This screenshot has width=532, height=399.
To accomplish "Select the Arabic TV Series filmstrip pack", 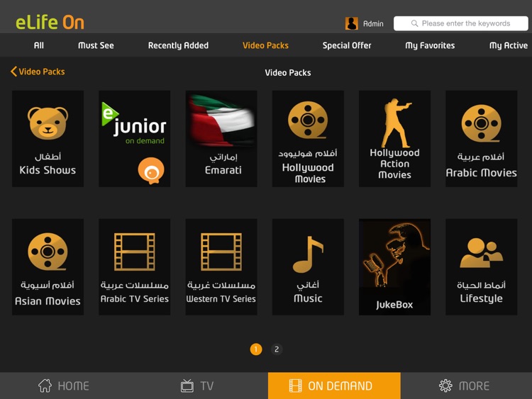I will point(134,266).
